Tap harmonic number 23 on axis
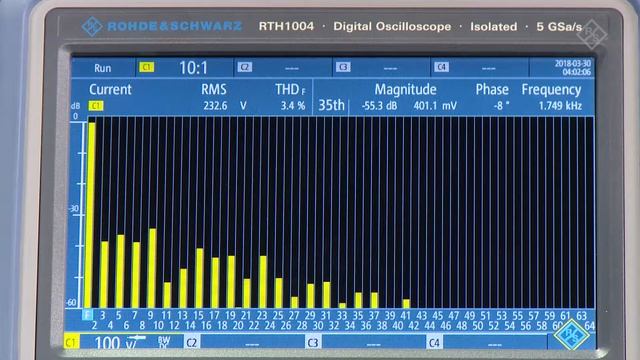The height and width of the screenshot is (360, 640). tap(262, 316)
